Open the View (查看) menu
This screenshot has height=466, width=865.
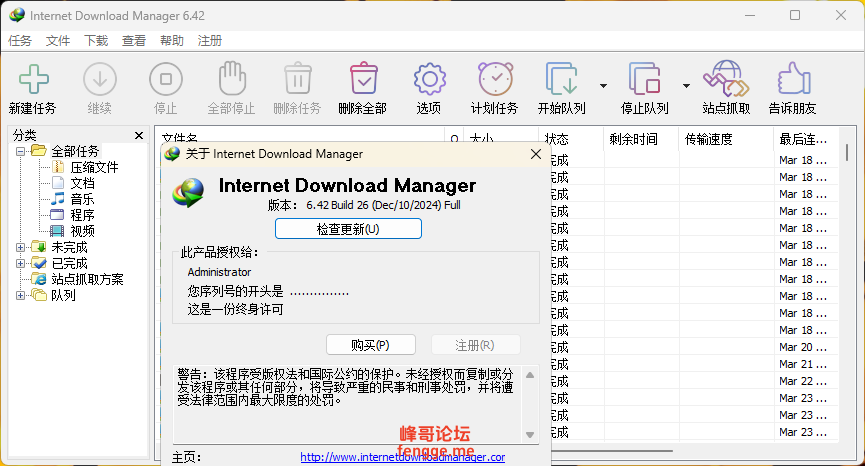point(134,41)
